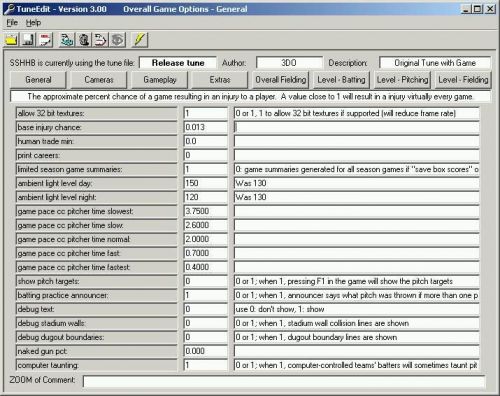Edit the allow 32 bit textures value
Screen dimensions: 500x396
click(205, 113)
